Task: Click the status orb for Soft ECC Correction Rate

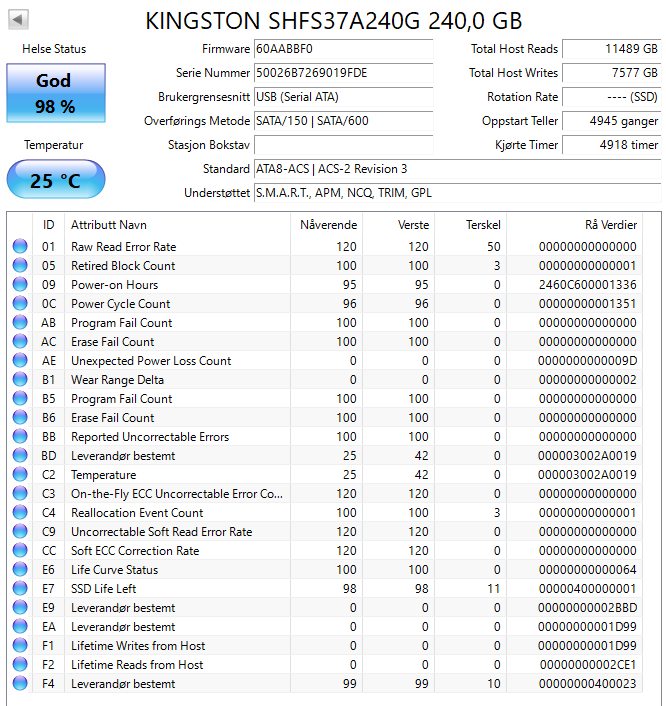Action: (20, 551)
